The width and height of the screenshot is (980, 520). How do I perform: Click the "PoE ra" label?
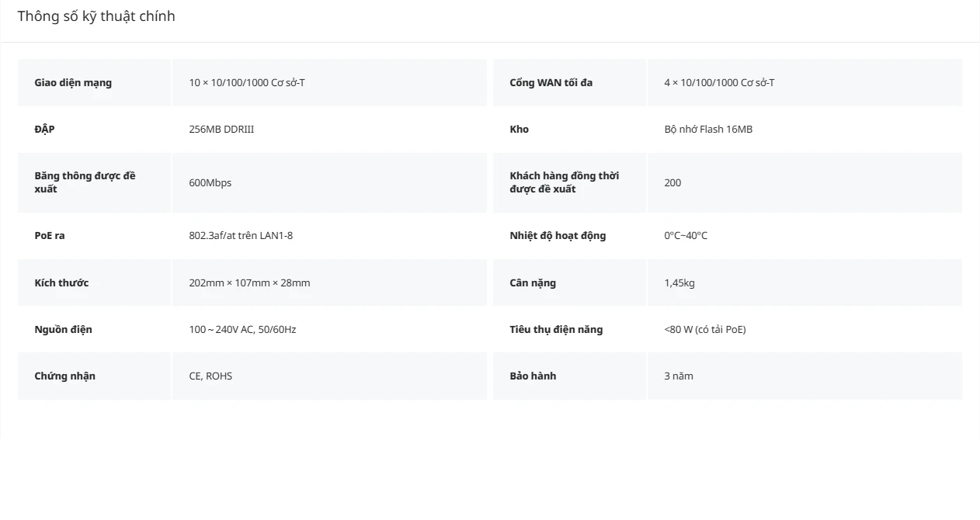click(x=50, y=236)
